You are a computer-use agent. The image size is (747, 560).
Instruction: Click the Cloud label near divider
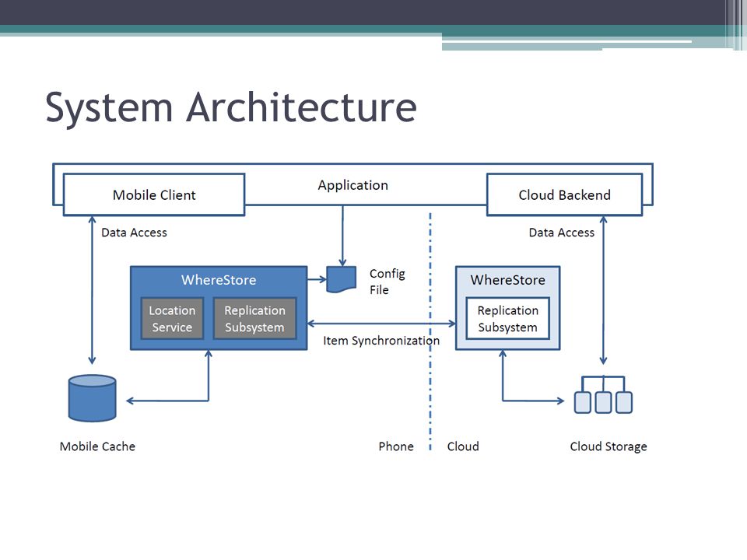click(463, 446)
